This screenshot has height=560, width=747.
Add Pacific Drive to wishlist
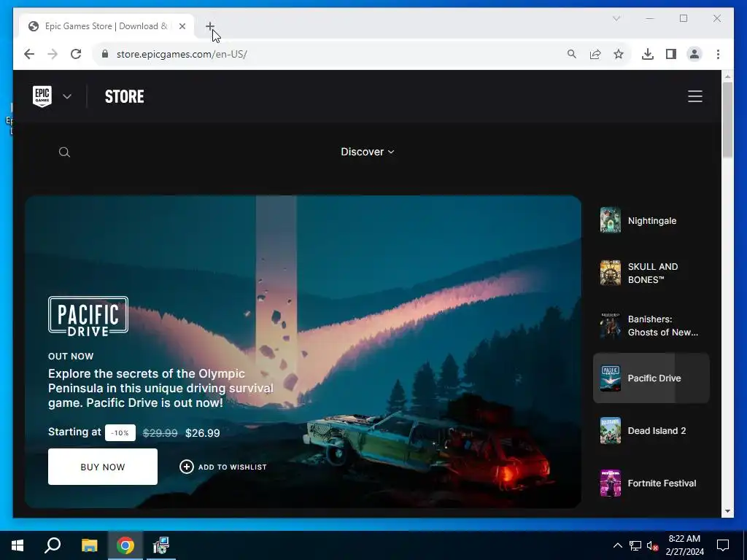[223, 467]
